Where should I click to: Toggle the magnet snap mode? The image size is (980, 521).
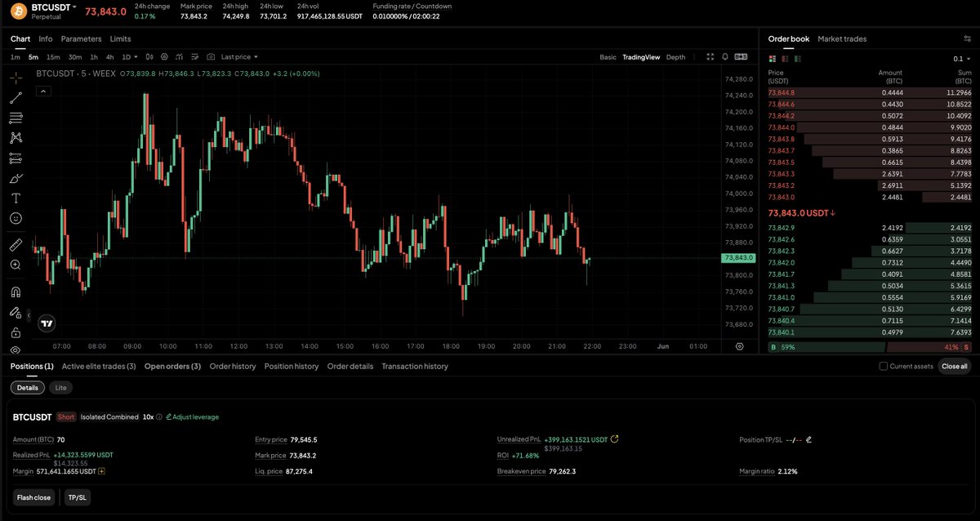click(x=16, y=292)
